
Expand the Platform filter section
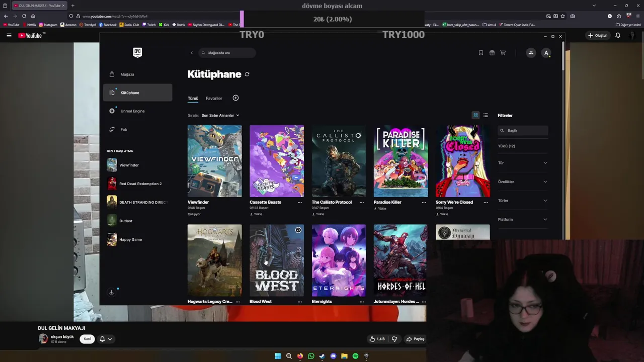[523, 219]
